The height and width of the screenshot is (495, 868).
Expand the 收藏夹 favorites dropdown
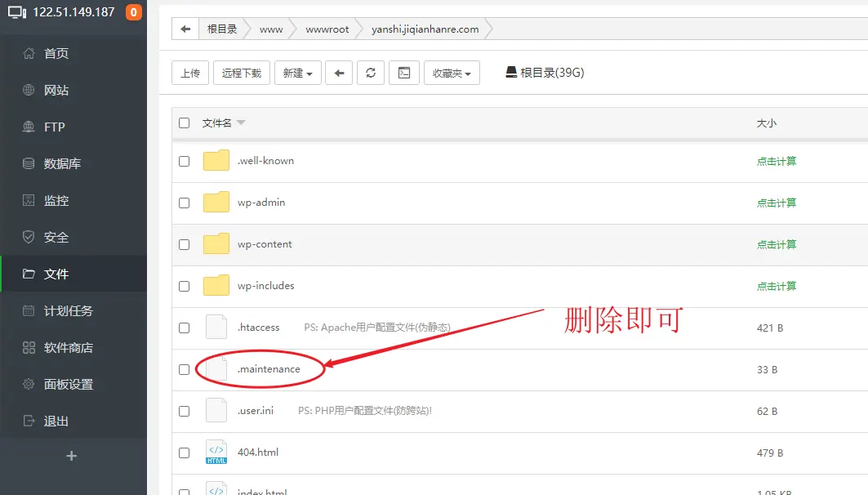(452, 72)
